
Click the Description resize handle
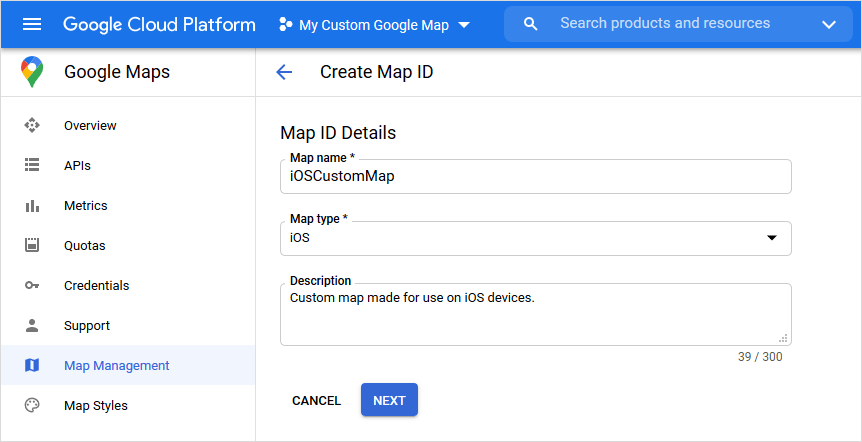tap(783, 338)
